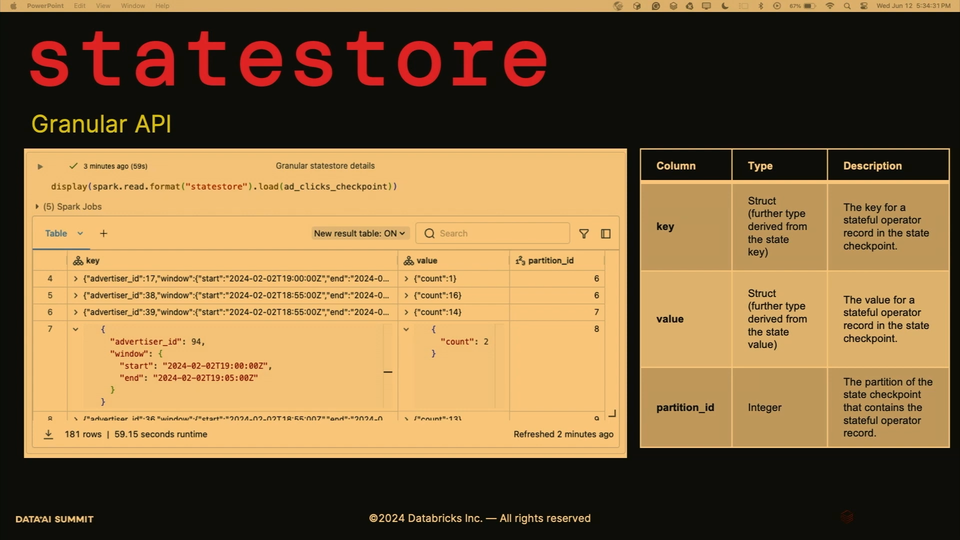Viewport: 960px width, 540px height.
Task: Click the partition_id column header
Action: pyautogui.click(x=557, y=260)
